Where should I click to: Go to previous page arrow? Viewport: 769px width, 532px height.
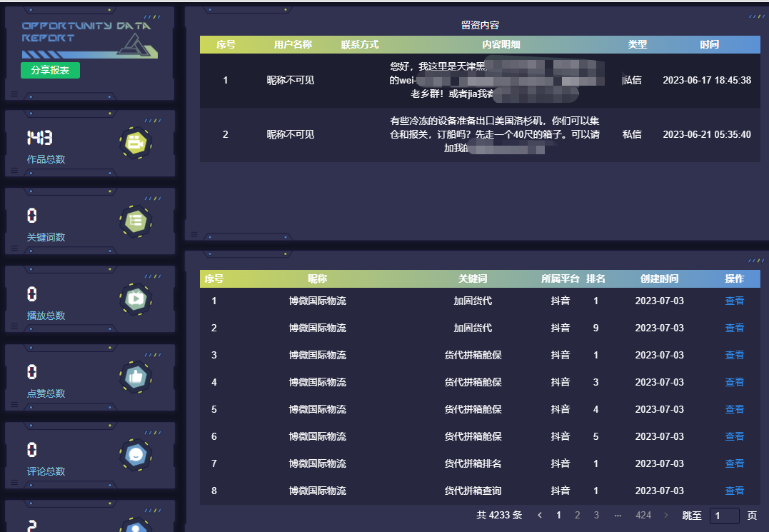click(x=540, y=516)
